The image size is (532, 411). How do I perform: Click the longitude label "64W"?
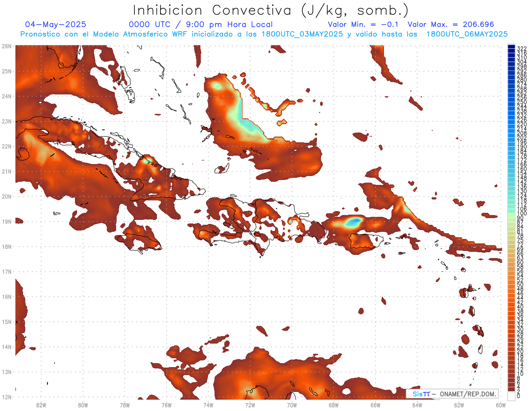coord(417,405)
